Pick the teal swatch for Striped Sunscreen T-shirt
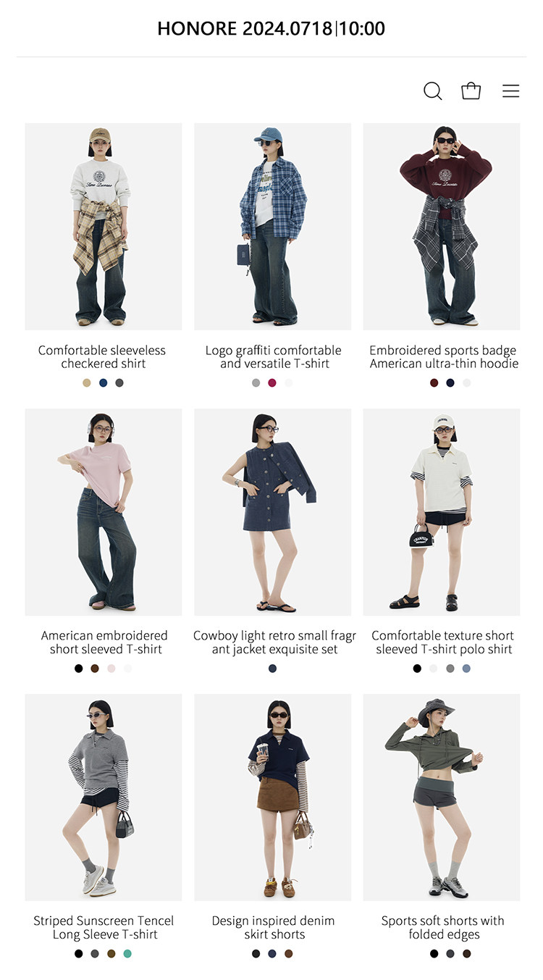This screenshot has width=543, height=980. (x=127, y=954)
